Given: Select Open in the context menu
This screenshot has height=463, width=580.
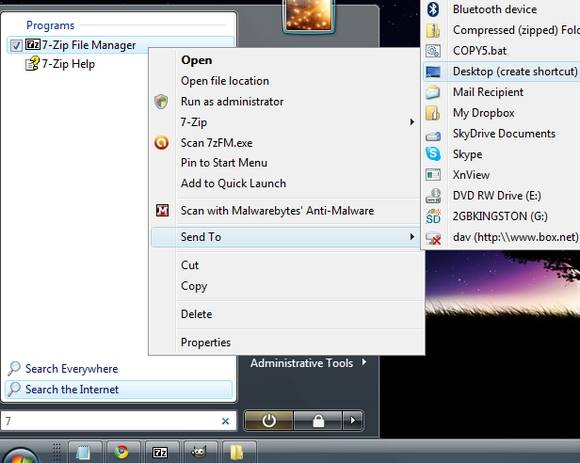Looking at the screenshot, I should pyautogui.click(x=285, y=60).
